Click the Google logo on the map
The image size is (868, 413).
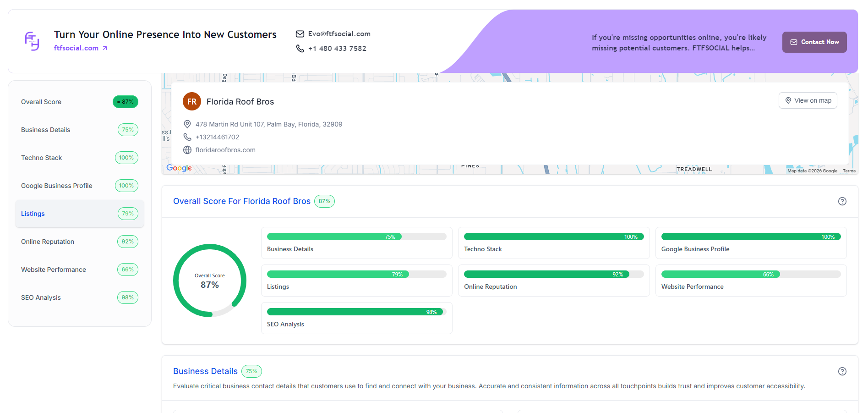point(179,168)
